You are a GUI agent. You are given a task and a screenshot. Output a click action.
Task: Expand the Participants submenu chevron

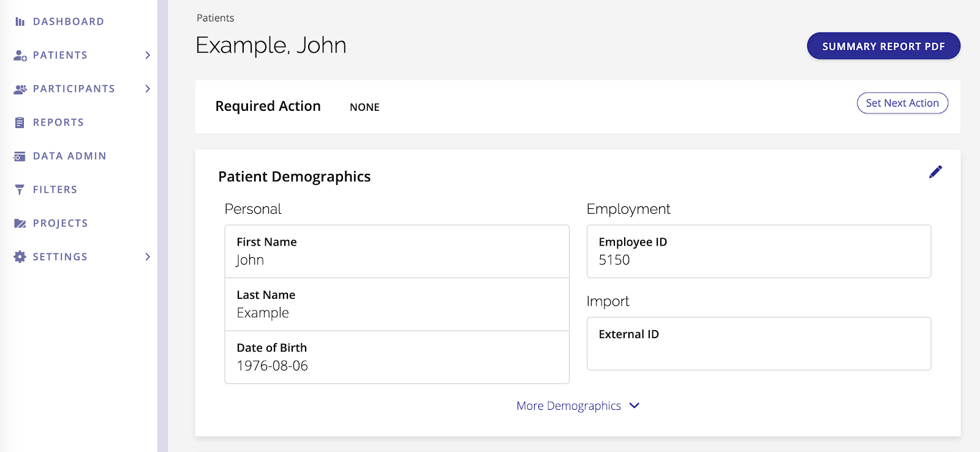(x=148, y=89)
